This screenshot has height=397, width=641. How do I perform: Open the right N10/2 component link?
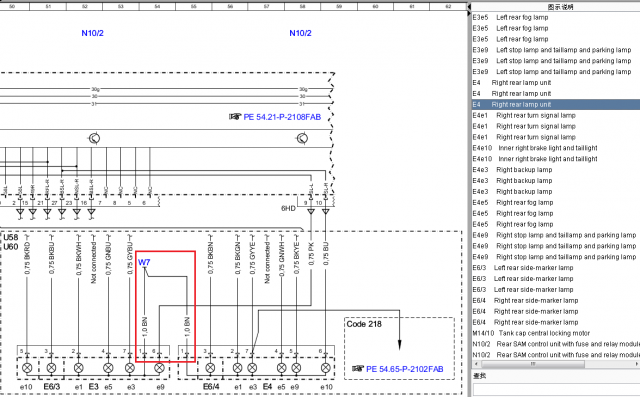[x=300, y=33]
